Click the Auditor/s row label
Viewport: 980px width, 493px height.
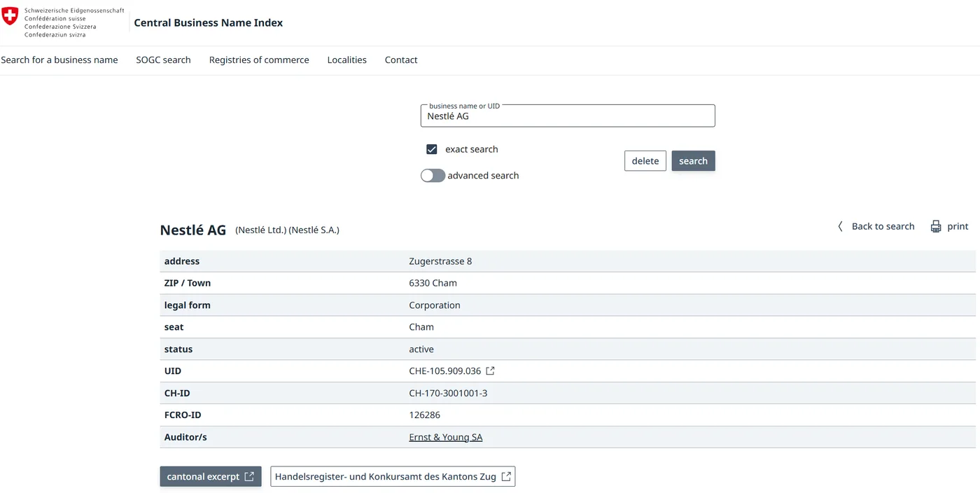[185, 437]
